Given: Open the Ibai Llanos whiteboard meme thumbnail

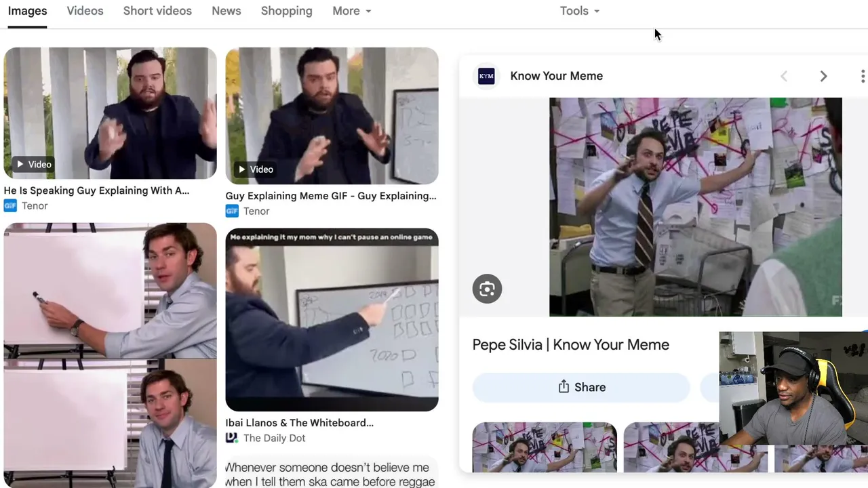Looking at the screenshot, I should click(x=332, y=320).
